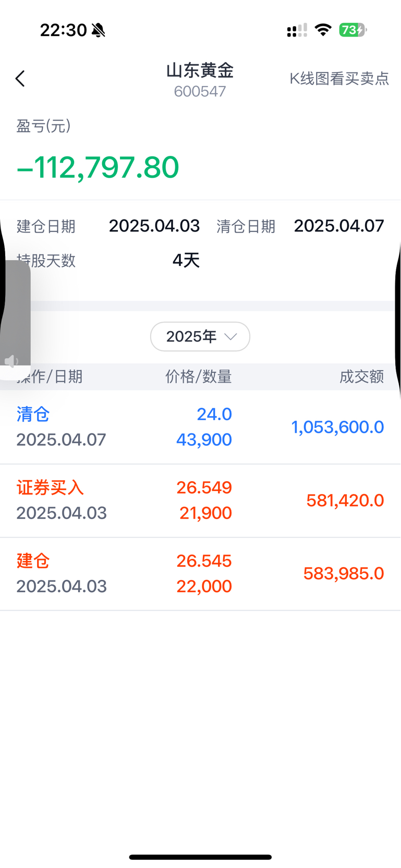Expand the 2025年 year dropdown
Viewport: 401px width, 868px height.
(x=200, y=337)
